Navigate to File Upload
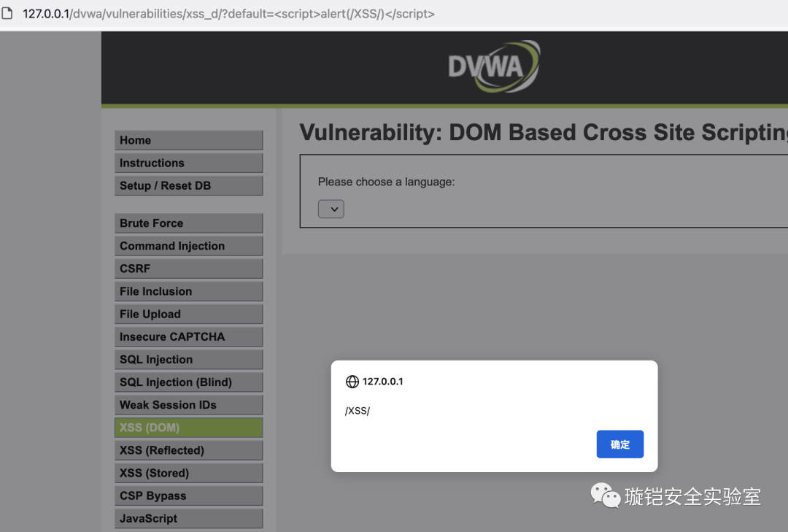Image resolution: width=788 pixels, height=532 pixels. point(188,314)
